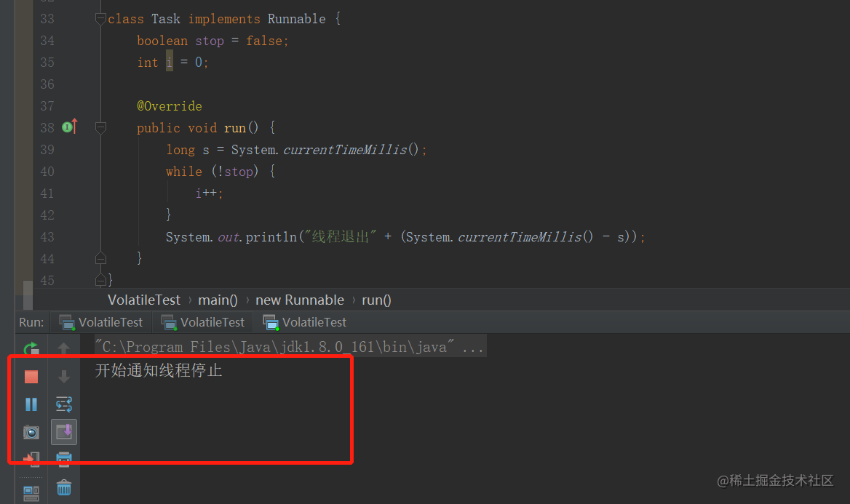Click the class name Task
Viewport: 850px width, 504px height.
(x=166, y=19)
